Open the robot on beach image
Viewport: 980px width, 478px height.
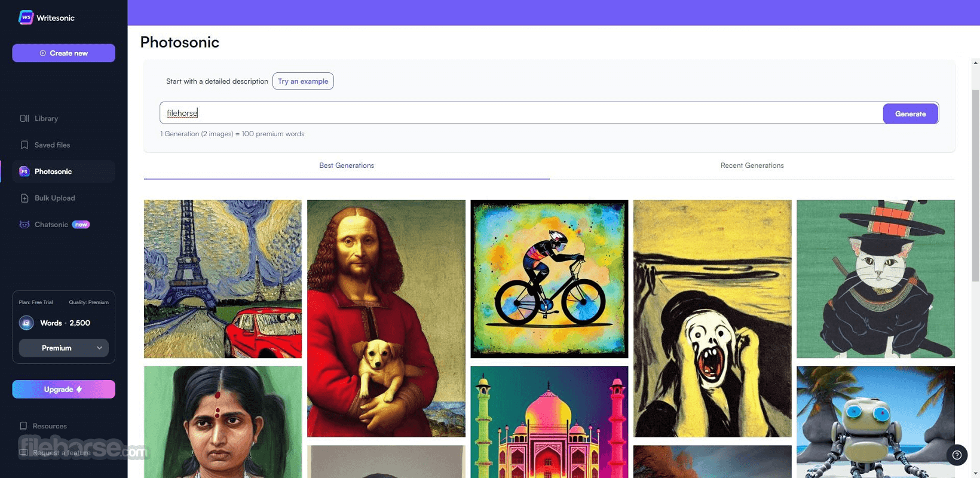pos(875,422)
